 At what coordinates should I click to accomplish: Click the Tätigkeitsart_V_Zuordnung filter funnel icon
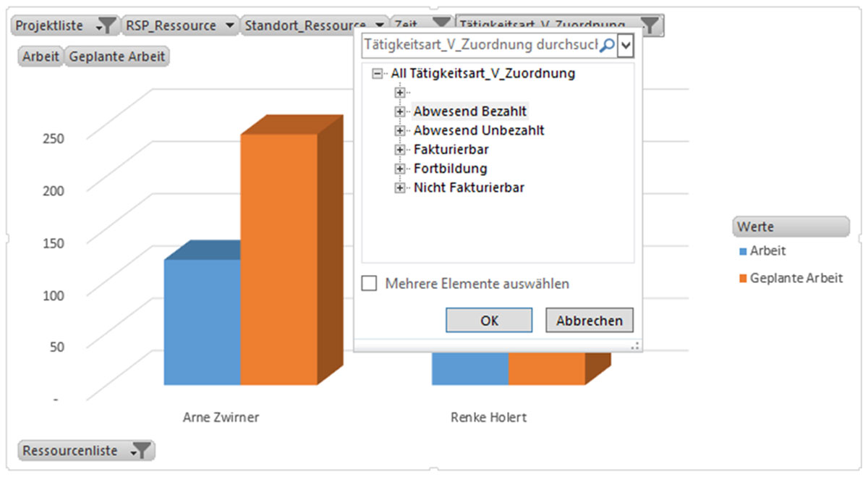[x=650, y=26]
